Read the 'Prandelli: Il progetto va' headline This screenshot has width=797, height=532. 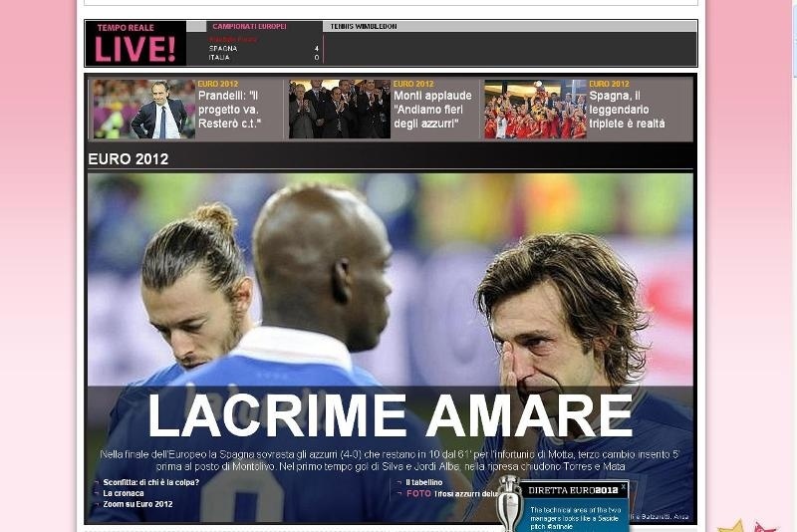click(229, 110)
